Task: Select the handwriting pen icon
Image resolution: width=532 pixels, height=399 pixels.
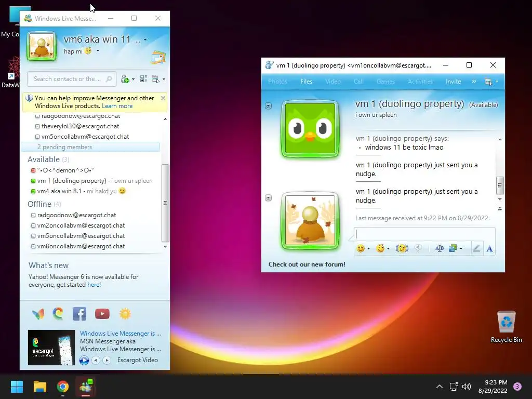Action: (476, 248)
